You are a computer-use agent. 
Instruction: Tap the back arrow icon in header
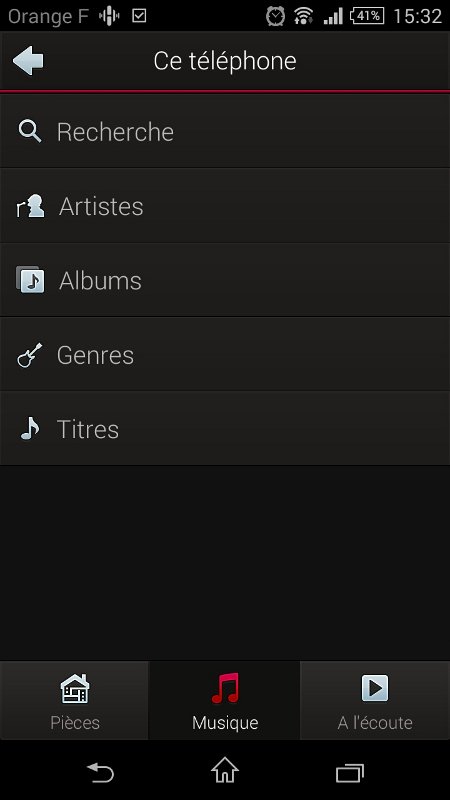pos(28,61)
